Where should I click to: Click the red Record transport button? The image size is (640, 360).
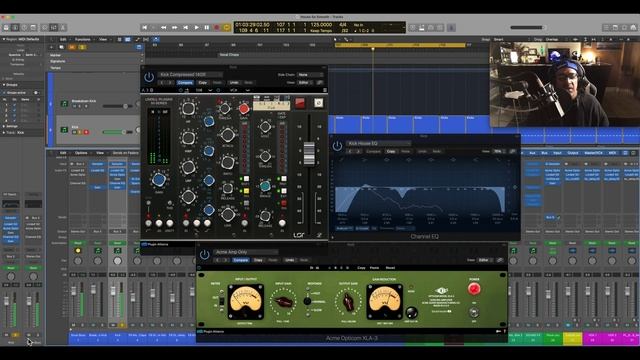tap(217, 27)
